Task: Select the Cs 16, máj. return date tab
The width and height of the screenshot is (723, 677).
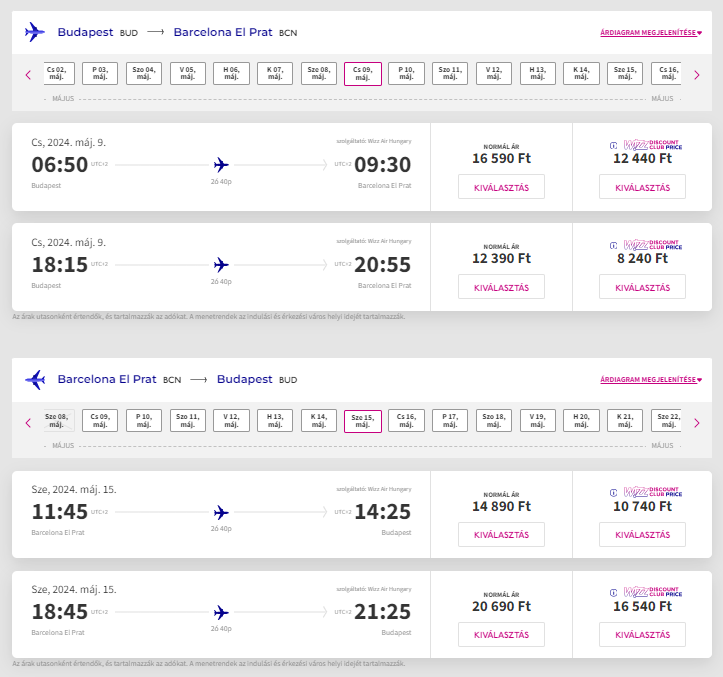Action: point(406,421)
